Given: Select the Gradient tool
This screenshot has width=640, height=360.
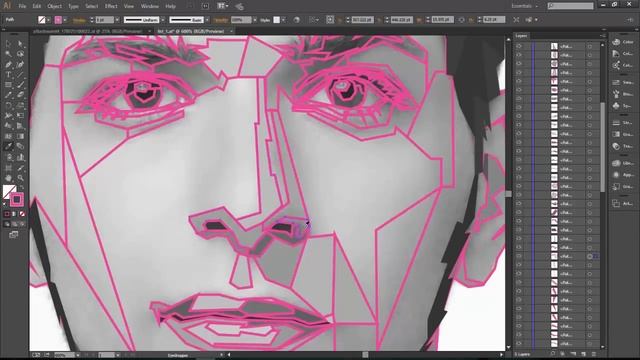Looking at the screenshot, I should pos(20,136).
